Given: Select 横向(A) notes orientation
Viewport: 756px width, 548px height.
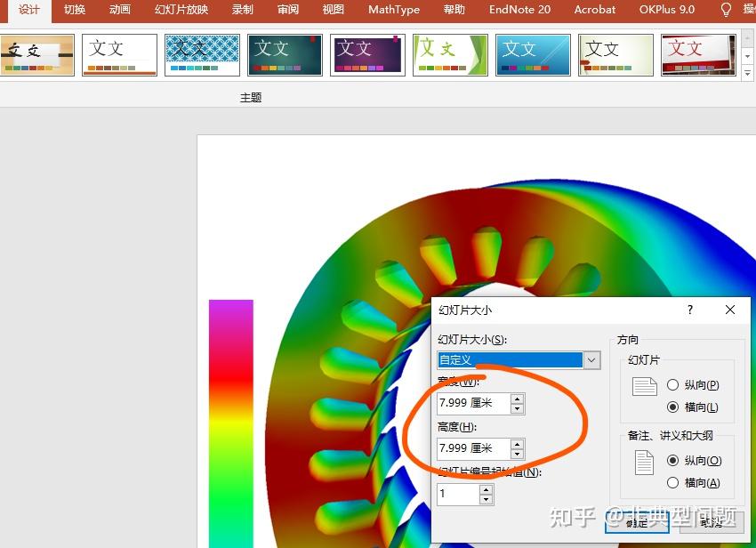Looking at the screenshot, I should (675, 482).
